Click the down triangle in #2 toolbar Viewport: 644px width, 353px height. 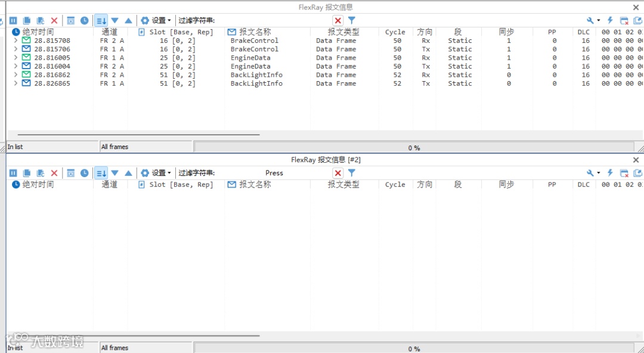tap(114, 173)
